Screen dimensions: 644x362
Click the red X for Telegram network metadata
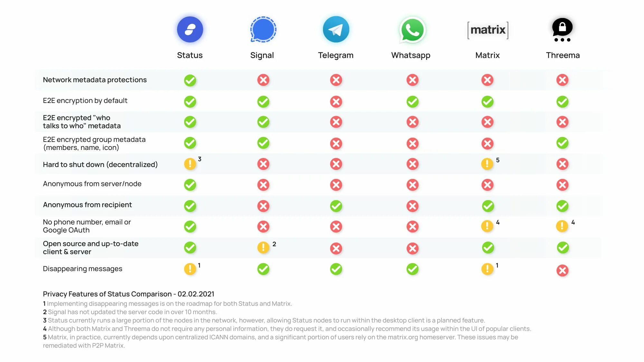click(336, 79)
